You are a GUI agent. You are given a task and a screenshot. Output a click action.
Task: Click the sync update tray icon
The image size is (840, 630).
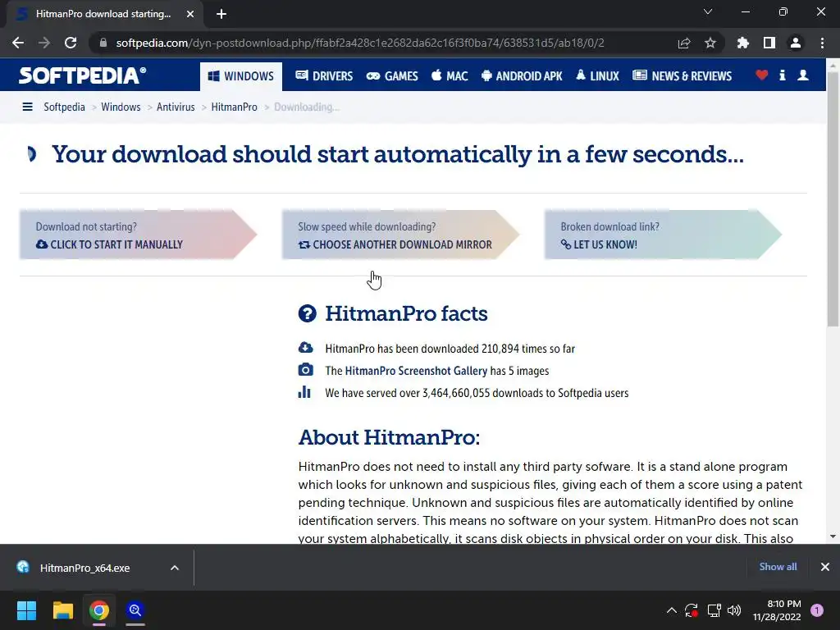click(692, 610)
